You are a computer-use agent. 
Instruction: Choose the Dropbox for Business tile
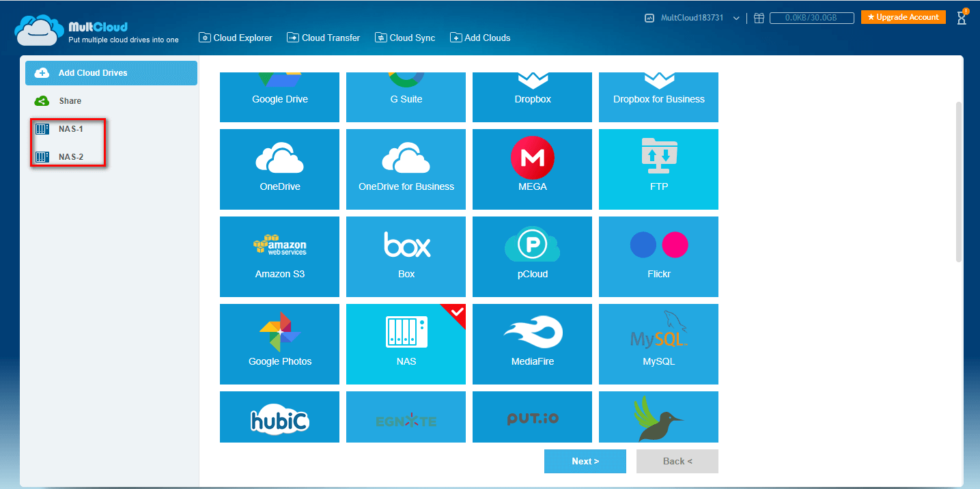(x=658, y=97)
